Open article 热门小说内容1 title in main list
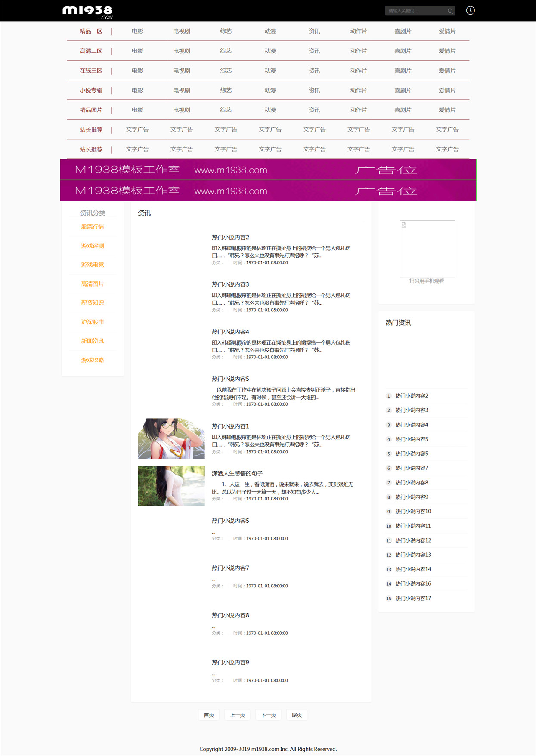This screenshot has width=536, height=756. (x=230, y=426)
